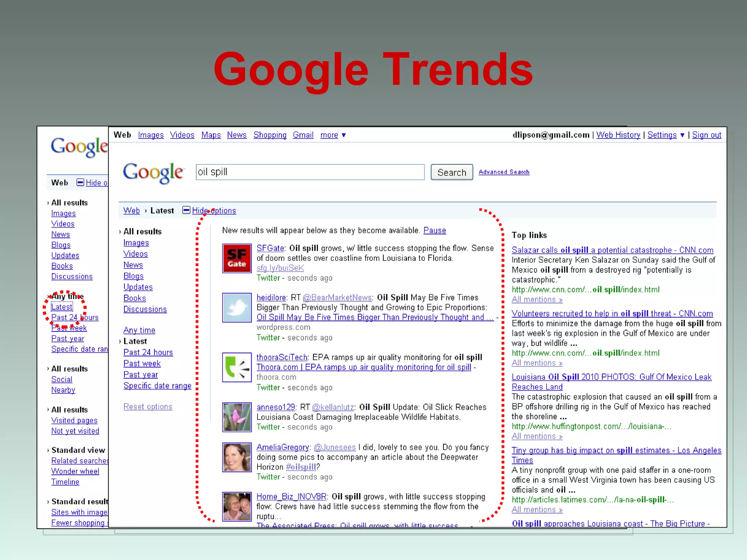Screen dimensions: 747x560
Task: Click heidilore's Twitter bird avatar
Action: click(x=237, y=308)
